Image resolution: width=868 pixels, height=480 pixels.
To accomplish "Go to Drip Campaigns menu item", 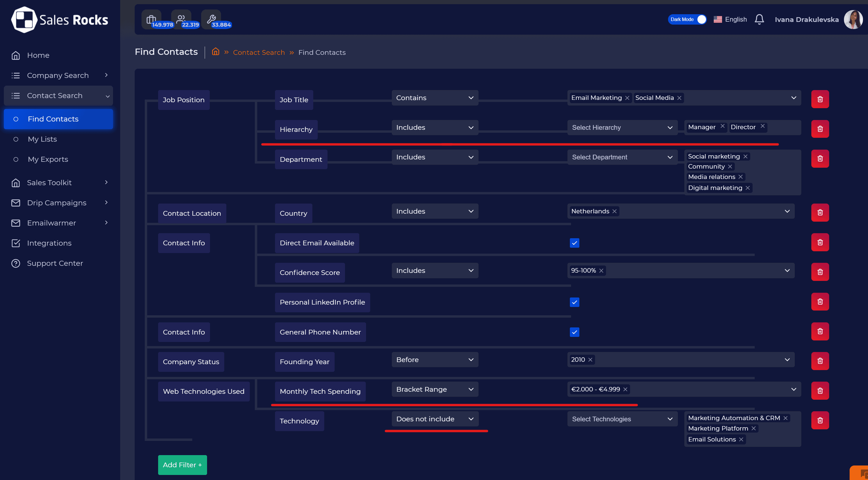I will pos(57,203).
